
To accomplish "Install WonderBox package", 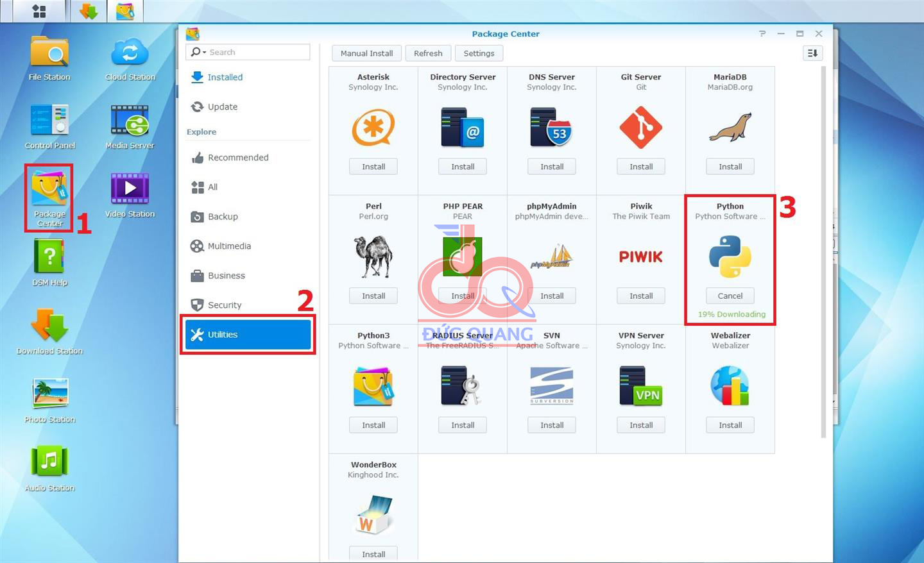I will pos(373,554).
